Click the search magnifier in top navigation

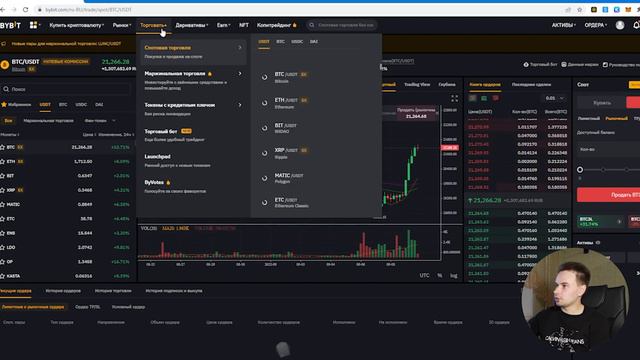(312, 25)
